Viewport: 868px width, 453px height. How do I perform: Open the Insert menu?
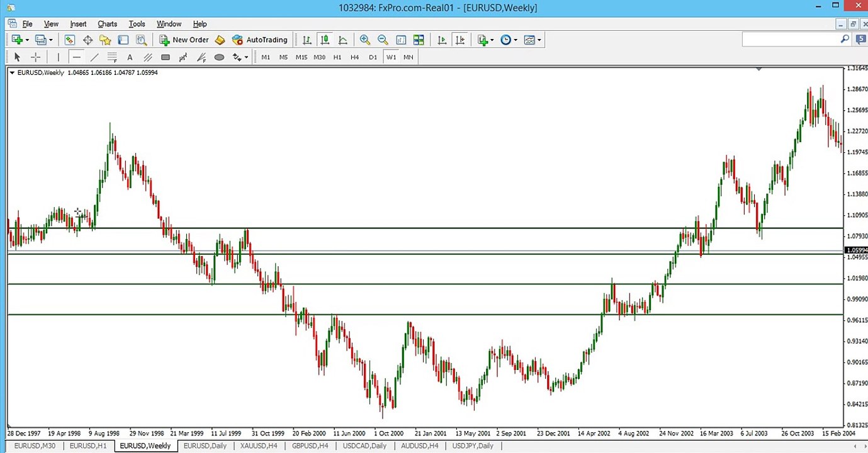click(78, 24)
